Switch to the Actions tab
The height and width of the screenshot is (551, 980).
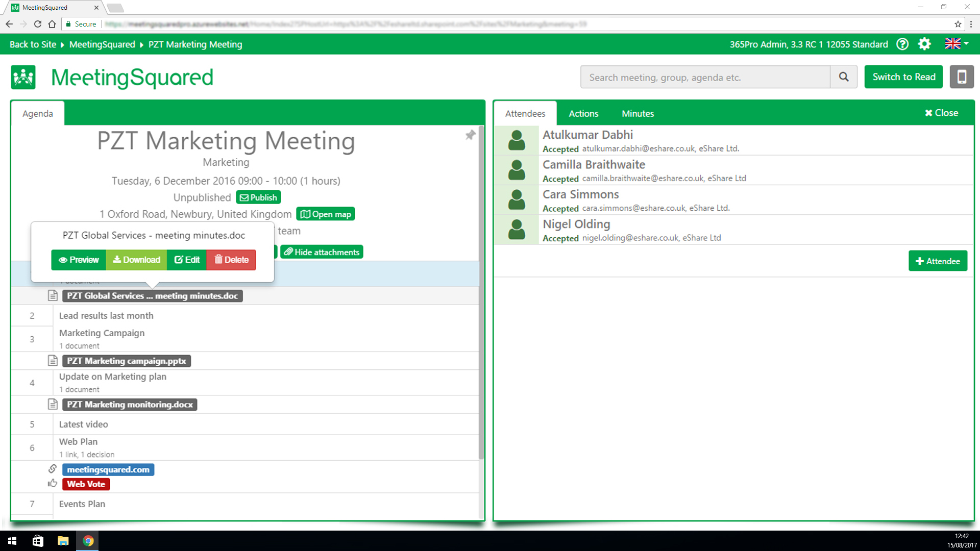pos(583,113)
